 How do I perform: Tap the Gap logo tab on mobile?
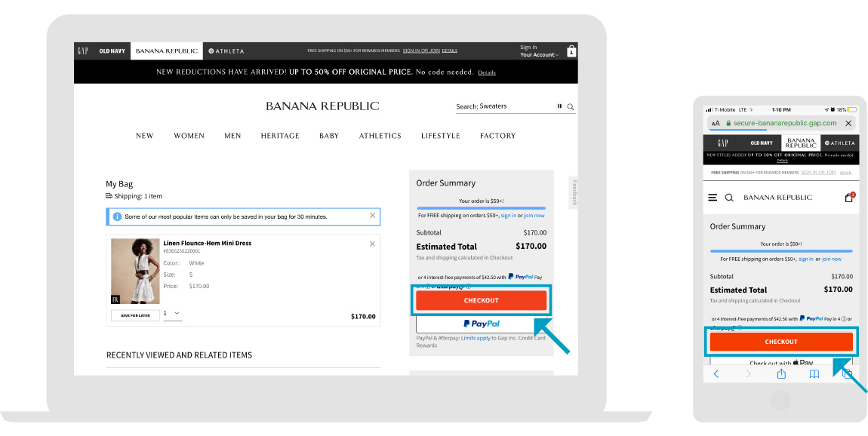pyautogui.click(x=722, y=143)
